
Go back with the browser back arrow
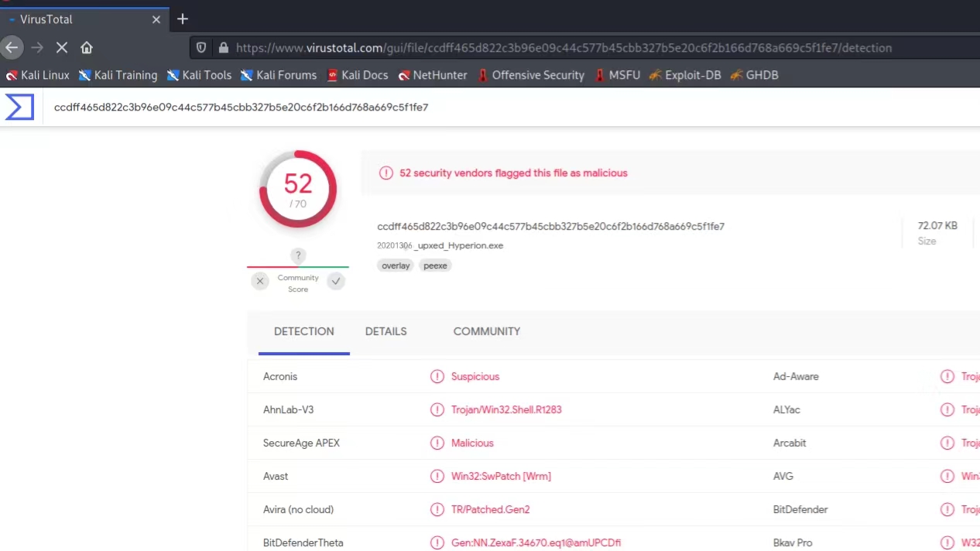(11, 47)
